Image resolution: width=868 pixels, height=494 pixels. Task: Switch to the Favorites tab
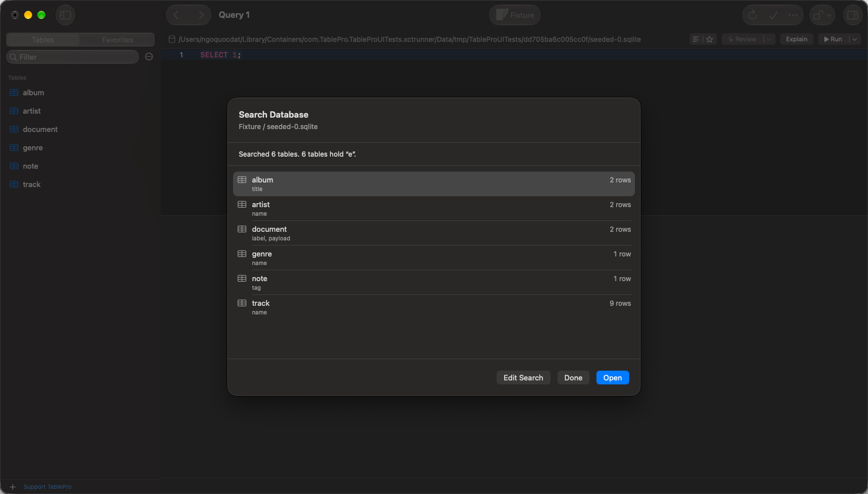[x=118, y=40]
